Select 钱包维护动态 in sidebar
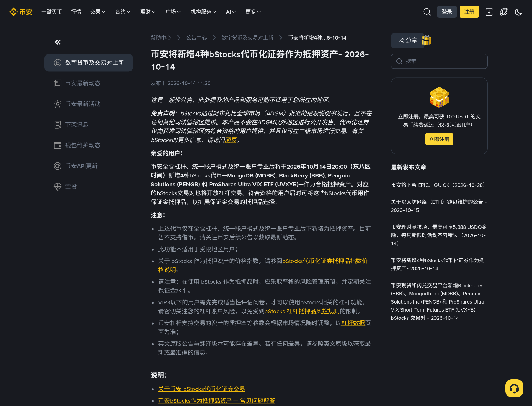This screenshot has height=406, width=532. point(89,145)
